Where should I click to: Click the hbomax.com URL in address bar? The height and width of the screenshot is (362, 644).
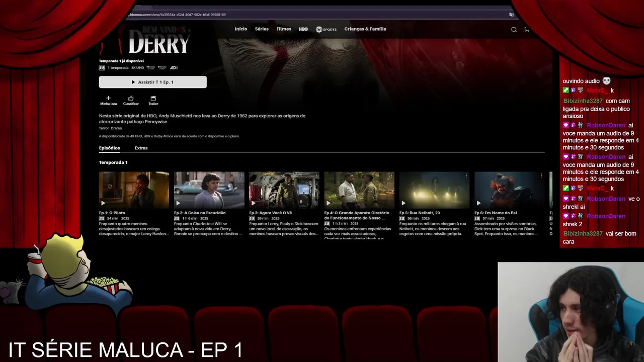click(177, 15)
